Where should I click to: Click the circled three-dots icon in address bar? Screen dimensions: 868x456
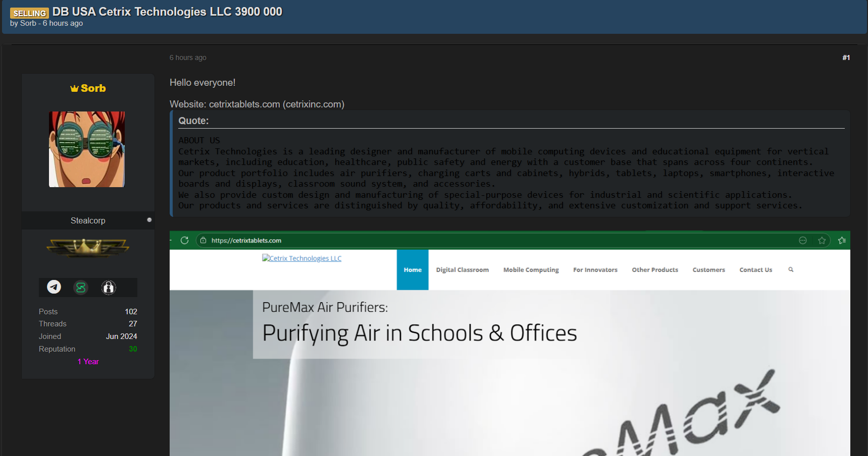tap(803, 241)
